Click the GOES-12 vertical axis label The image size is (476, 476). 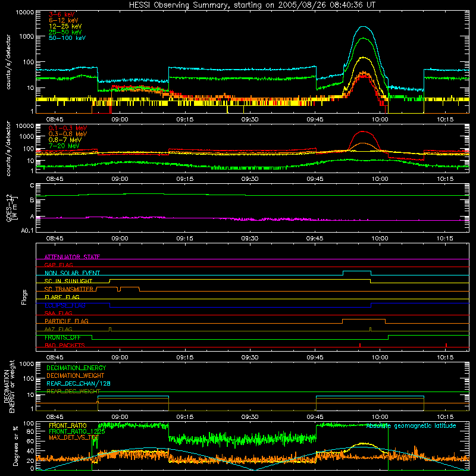[12, 208]
